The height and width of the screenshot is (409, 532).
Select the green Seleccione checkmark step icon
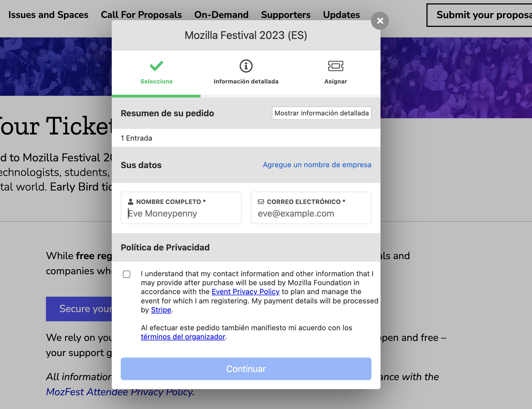[157, 66]
